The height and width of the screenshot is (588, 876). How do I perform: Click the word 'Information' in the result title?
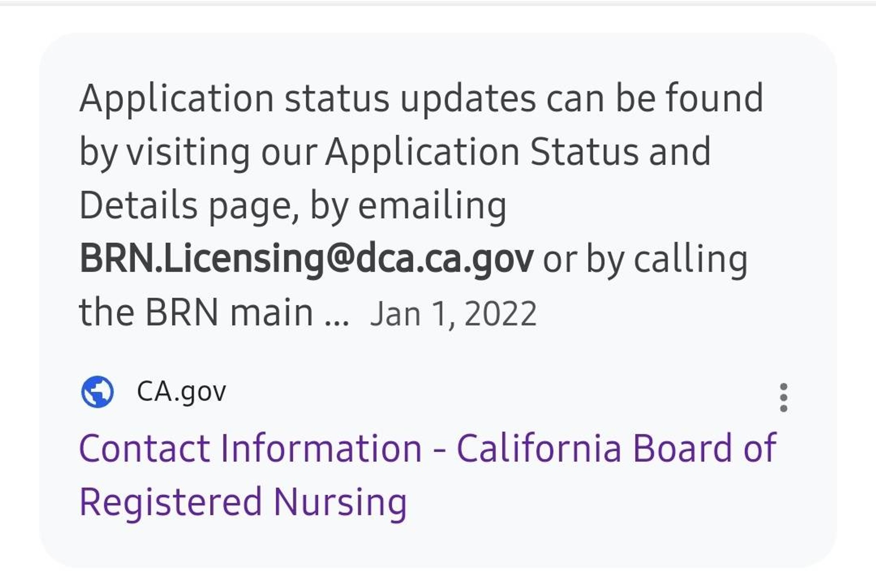[x=321, y=448]
